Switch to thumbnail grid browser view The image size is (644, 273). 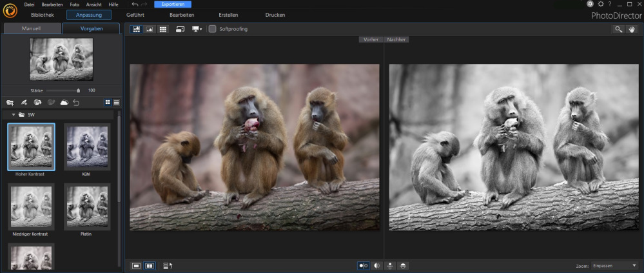click(163, 29)
